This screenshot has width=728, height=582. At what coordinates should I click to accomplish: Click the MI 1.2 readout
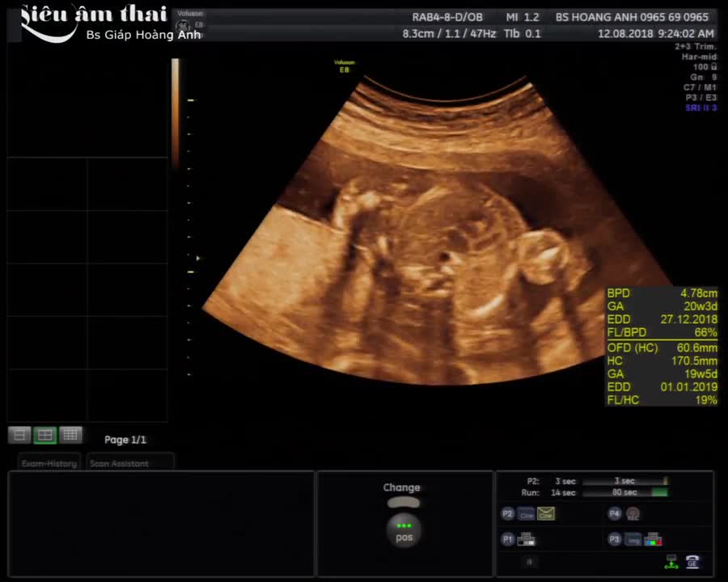pos(523,18)
